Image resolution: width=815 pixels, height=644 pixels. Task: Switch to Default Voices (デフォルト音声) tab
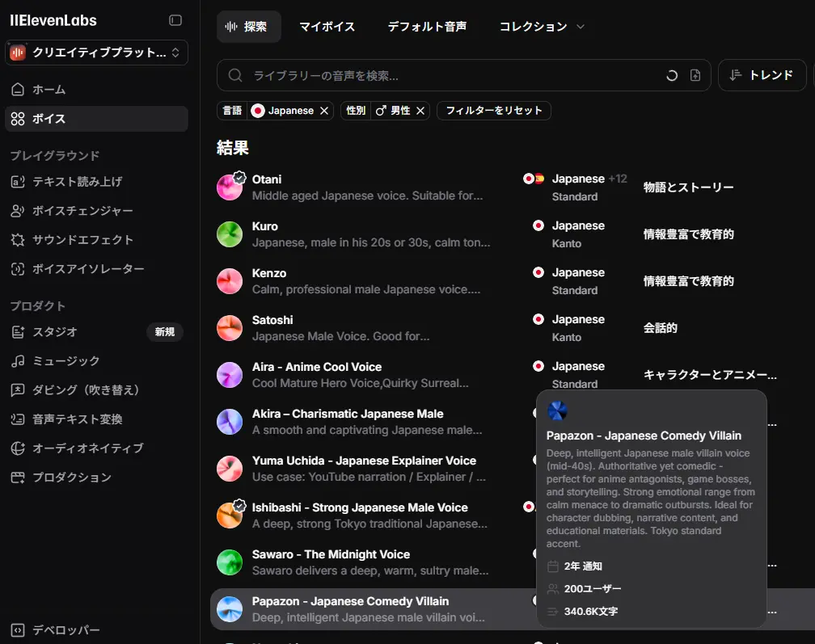(x=427, y=27)
